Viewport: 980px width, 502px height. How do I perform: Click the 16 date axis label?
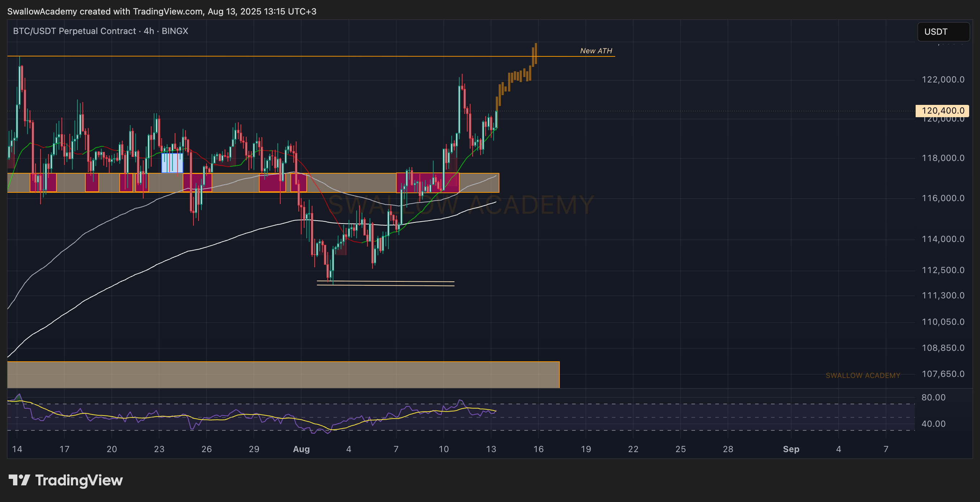[x=538, y=449]
